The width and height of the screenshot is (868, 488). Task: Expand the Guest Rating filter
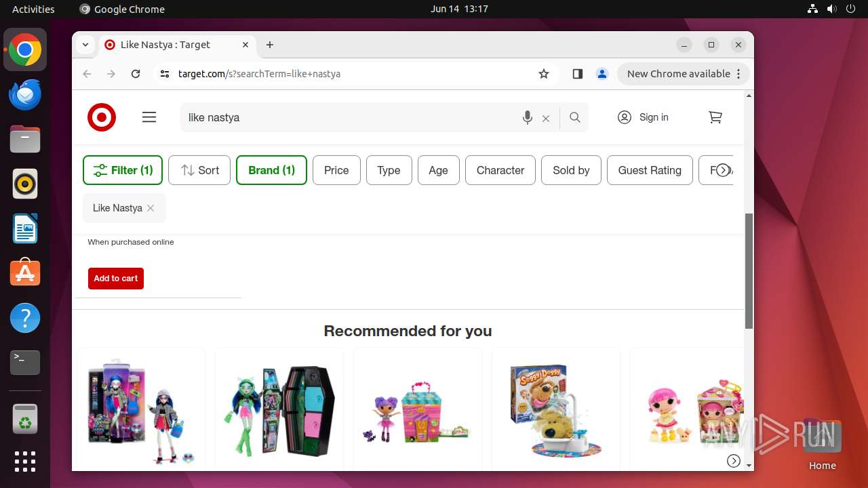(x=650, y=170)
